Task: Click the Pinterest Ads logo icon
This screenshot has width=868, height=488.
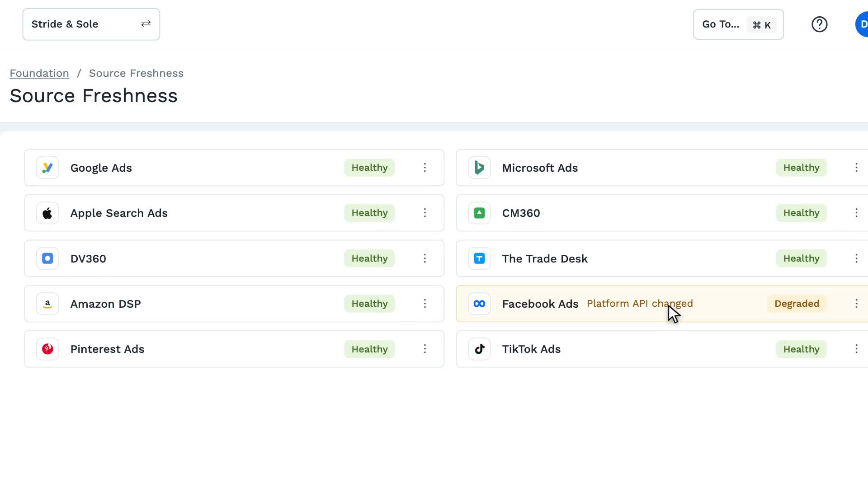Action: point(47,349)
